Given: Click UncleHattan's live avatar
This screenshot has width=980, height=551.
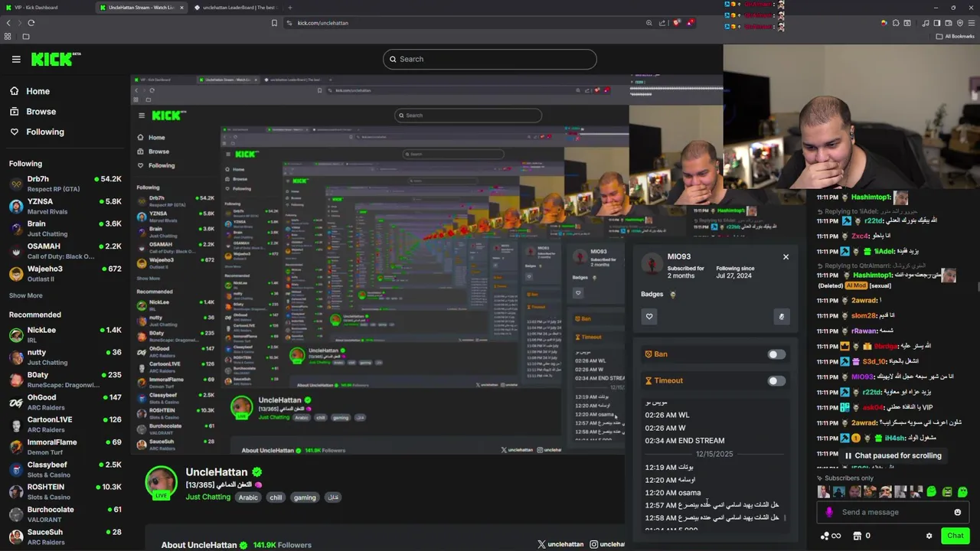Looking at the screenshot, I should tap(161, 482).
